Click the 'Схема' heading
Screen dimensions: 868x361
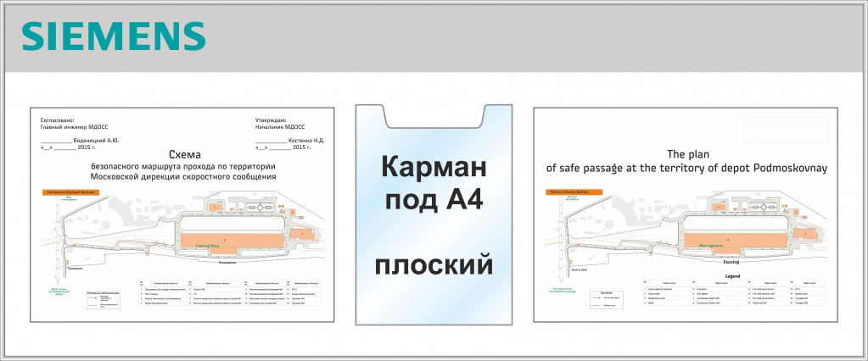click(184, 155)
